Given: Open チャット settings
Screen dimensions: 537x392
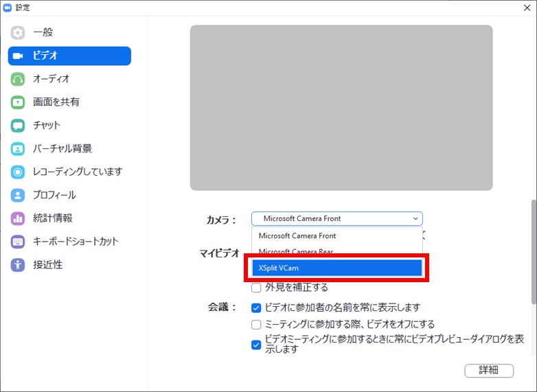Looking at the screenshot, I should pyautogui.click(x=69, y=126).
